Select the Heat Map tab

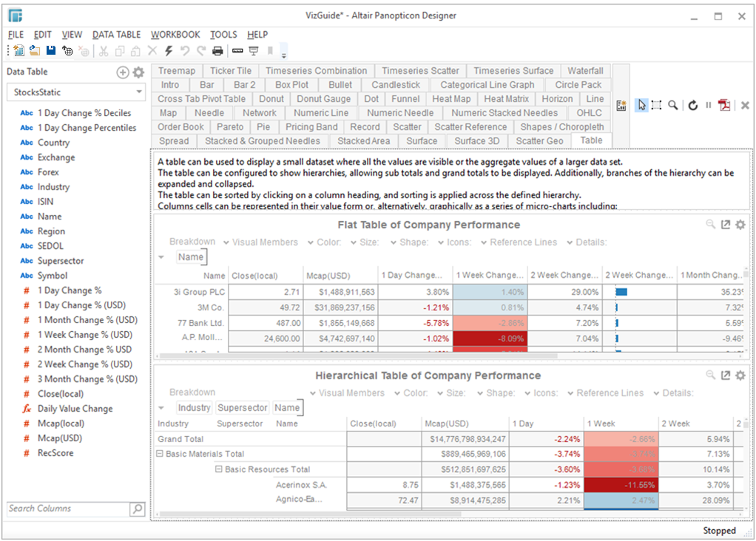pos(451,99)
